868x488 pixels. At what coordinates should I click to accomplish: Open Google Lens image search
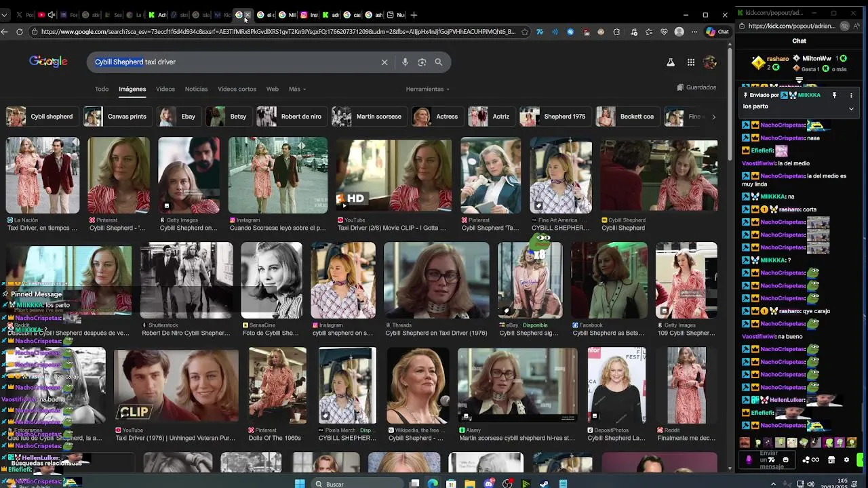[422, 62]
